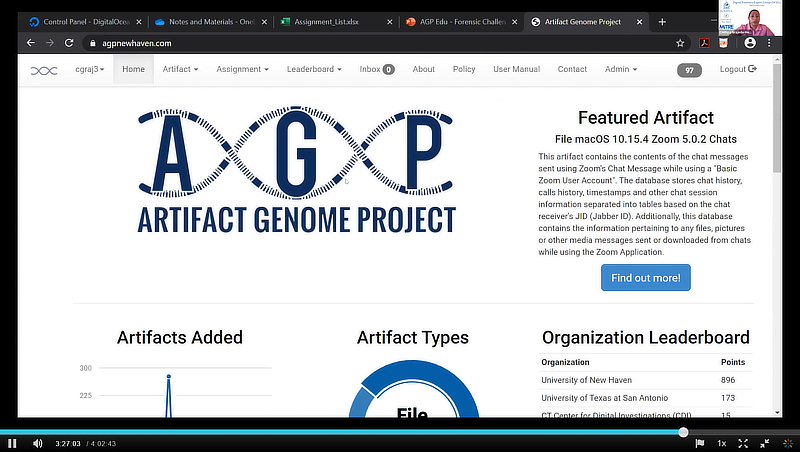Pause the video playback
This screenshot has width=800, height=452.
click(12, 443)
